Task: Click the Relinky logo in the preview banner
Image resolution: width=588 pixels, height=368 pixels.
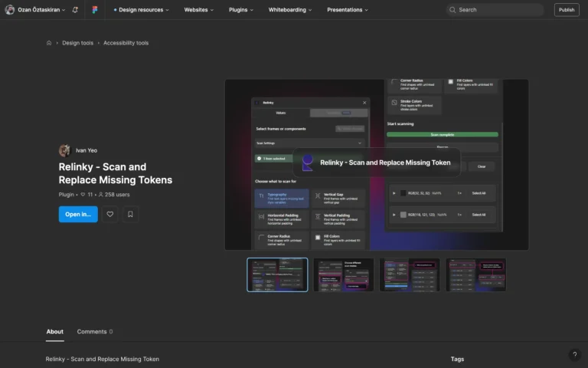Action: pyautogui.click(x=308, y=163)
